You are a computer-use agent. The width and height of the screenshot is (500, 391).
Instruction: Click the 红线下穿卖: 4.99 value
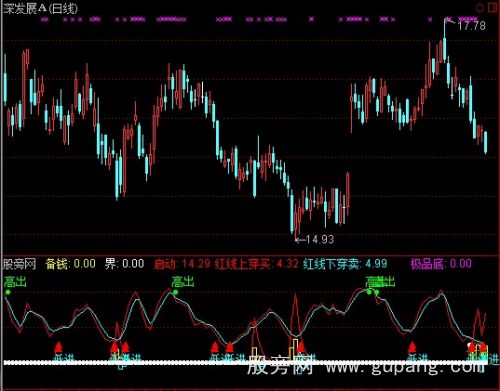pyautogui.click(x=345, y=264)
